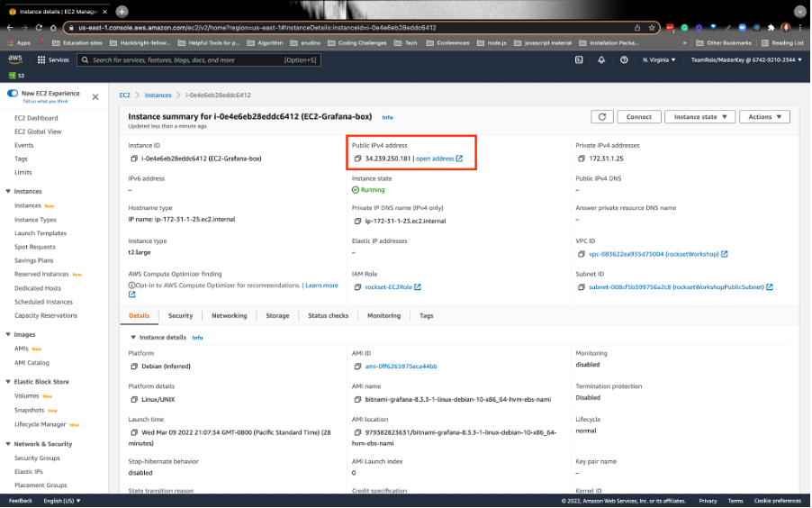Collapse the Instances sidebar section
This screenshot has width=812, height=508.
click(x=8, y=191)
